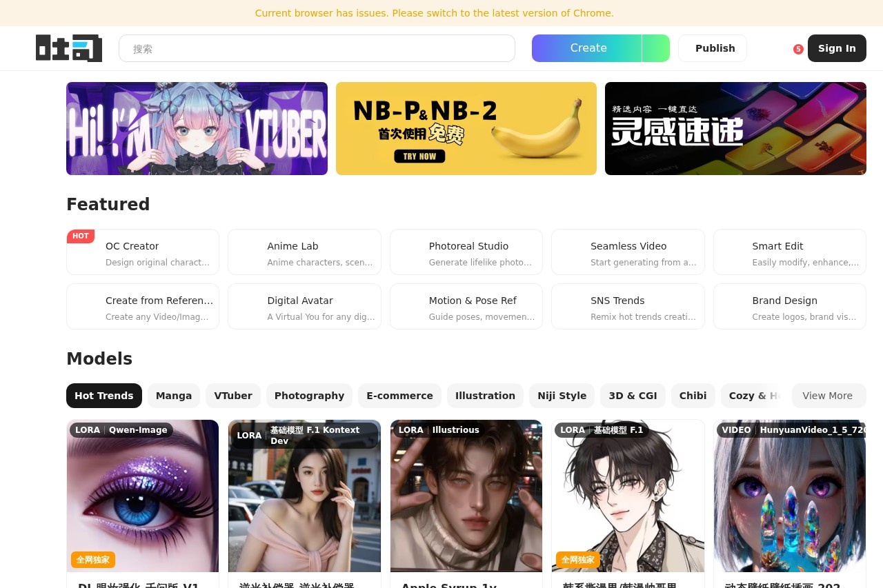This screenshot has height=588, width=883.
Task: Switch to the Manga tab
Action: (x=173, y=396)
